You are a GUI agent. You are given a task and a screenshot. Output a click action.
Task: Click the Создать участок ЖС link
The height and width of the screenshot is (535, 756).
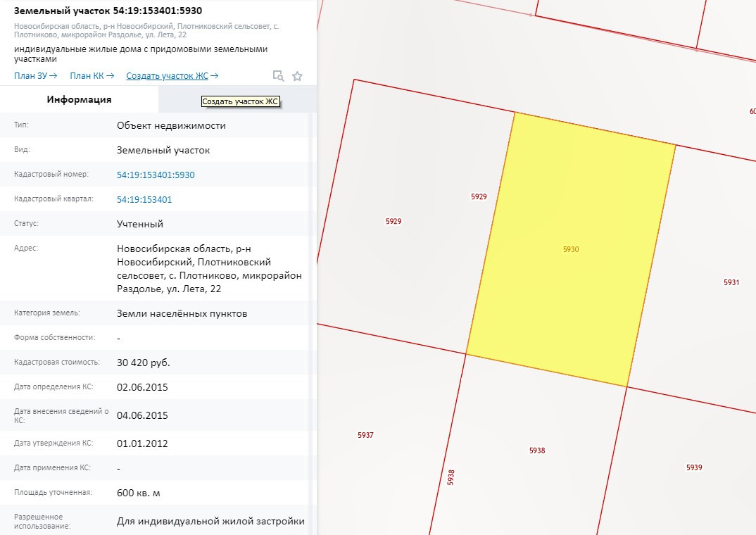(172, 76)
